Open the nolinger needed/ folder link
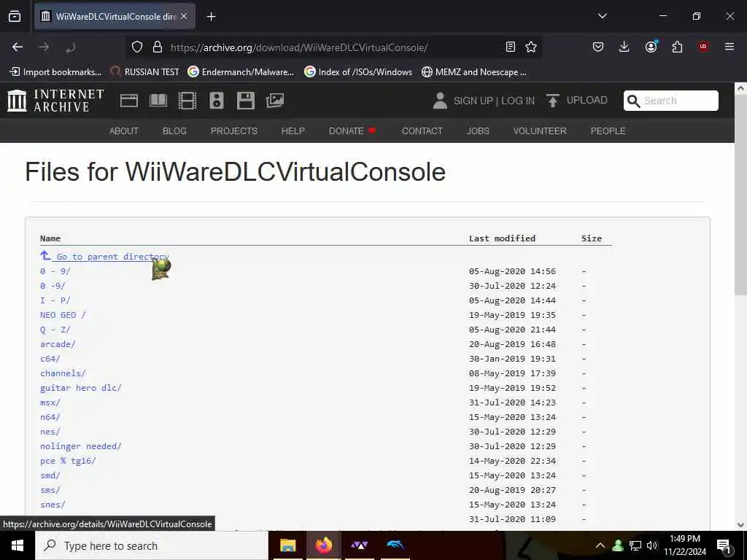Screen dimensions: 747x560 [x=81, y=446]
